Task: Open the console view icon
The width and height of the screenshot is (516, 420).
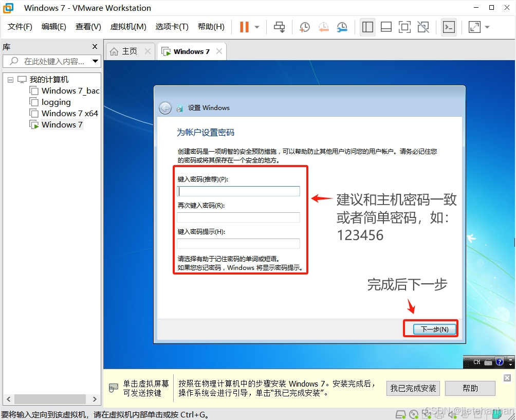Action: pyautogui.click(x=449, y=27)
